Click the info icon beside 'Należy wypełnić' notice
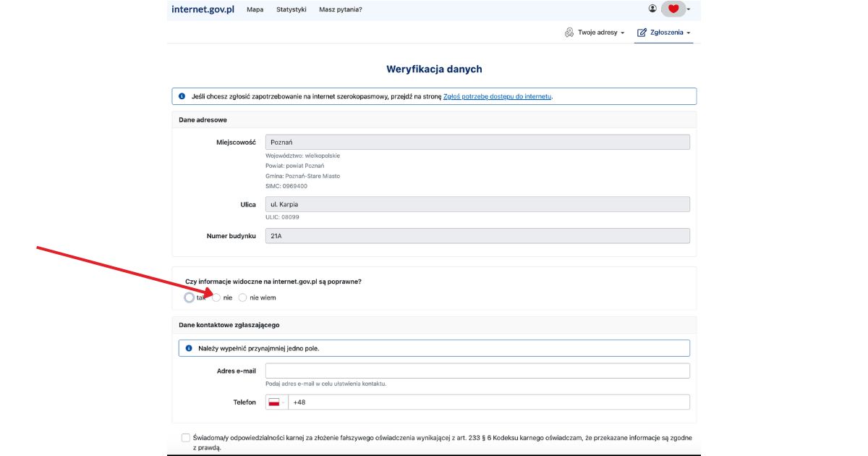The image size is (868, 456). (188, 348)
